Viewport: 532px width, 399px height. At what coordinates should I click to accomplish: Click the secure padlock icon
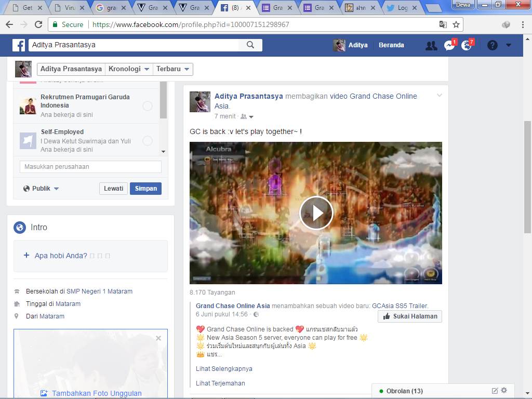point(55,24)
